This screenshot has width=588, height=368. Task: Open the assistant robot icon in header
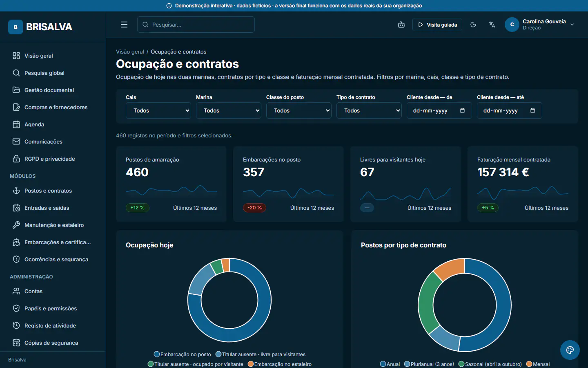click(401, 25)
